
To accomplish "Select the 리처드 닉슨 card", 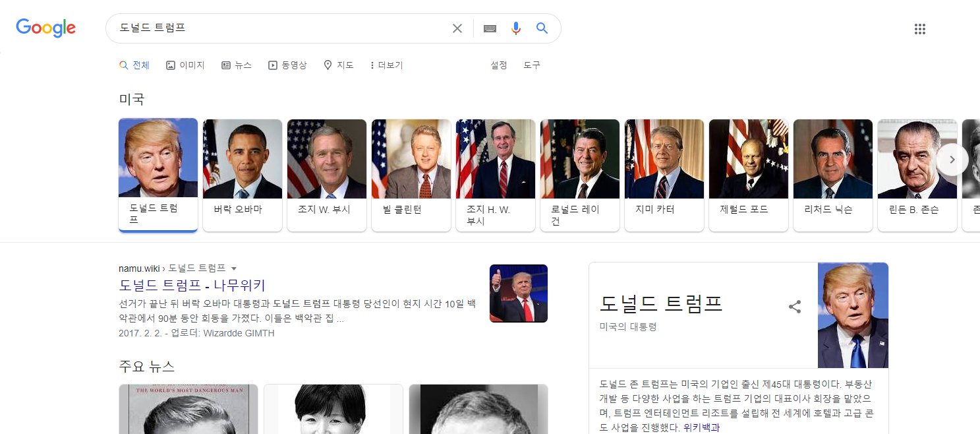I will (833, 175).
